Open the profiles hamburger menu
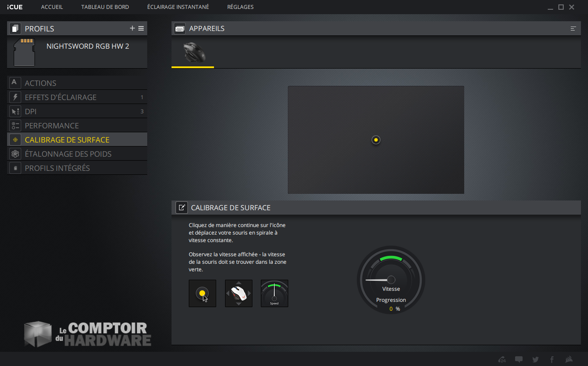Viewport: 588px width, 366px height. click(141, 28)
